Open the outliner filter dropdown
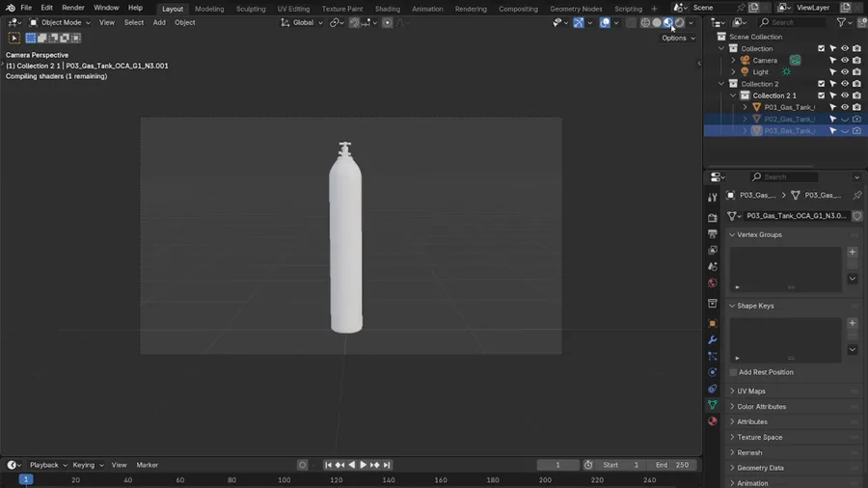The height and width of the screenshot is (488, 868). [844, 23]
